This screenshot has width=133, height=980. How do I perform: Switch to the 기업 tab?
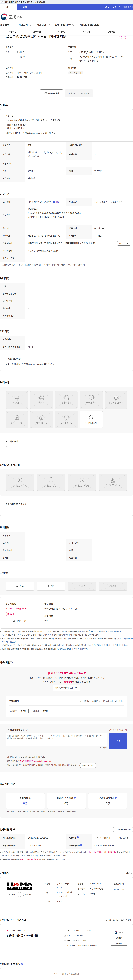click(25, 7)
